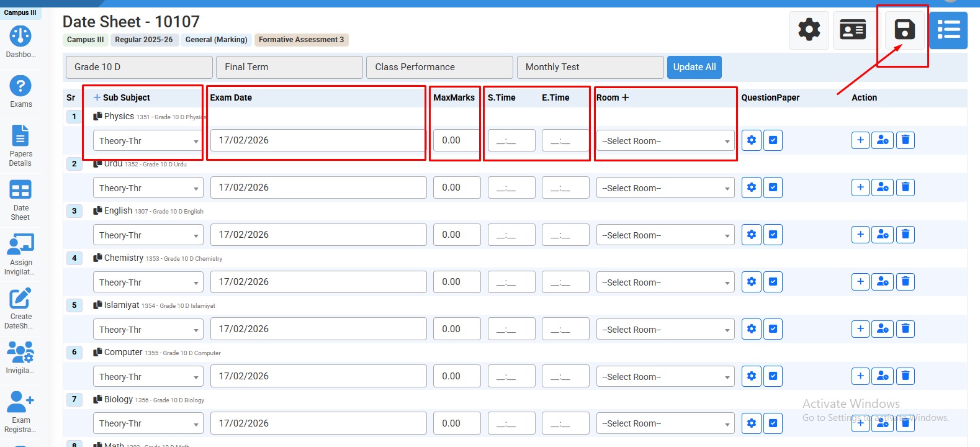The image size is (980, 447).
Task: Open Papers Details in the sidebar
Action: pyautogui.click(x=20, y=145)
